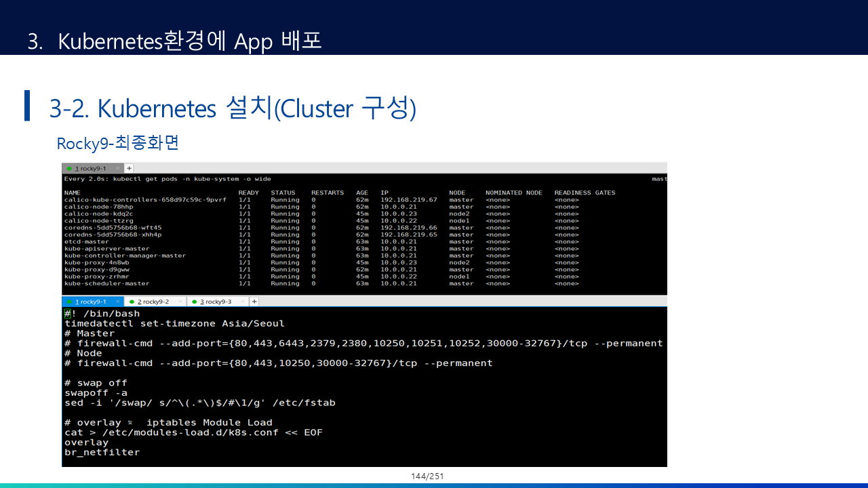Click the 'timedatectl set-timezone Asia/Seoul' line
The width and height of the screenshot is (868, 488).
coord(175,323)
